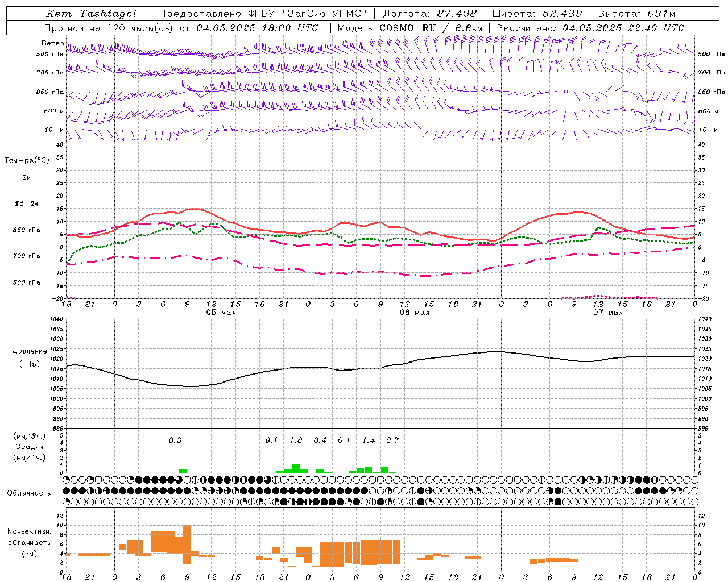The width and height of the screenshot is (728, 582).
Task: Click the '07 мая' date label
Action: 607,313
